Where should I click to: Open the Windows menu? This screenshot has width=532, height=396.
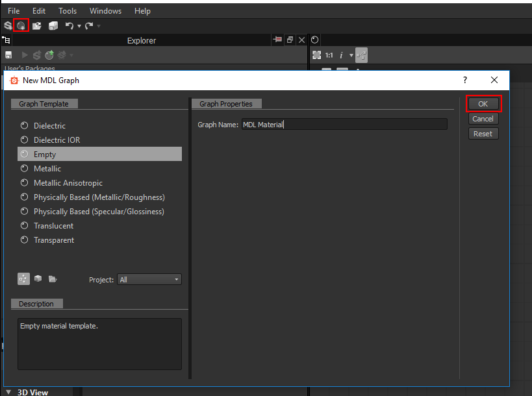[x=105, y=11]
